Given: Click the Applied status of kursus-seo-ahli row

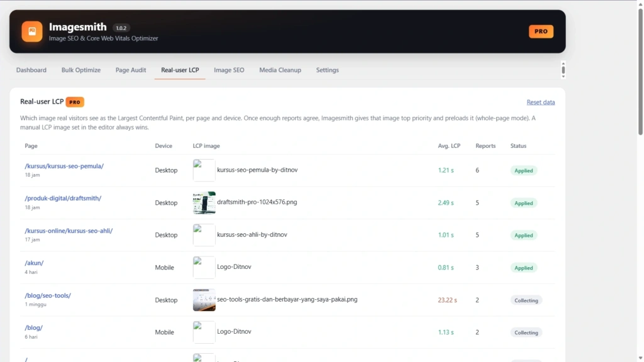Looking at the screenshot, I should point(524,236).
